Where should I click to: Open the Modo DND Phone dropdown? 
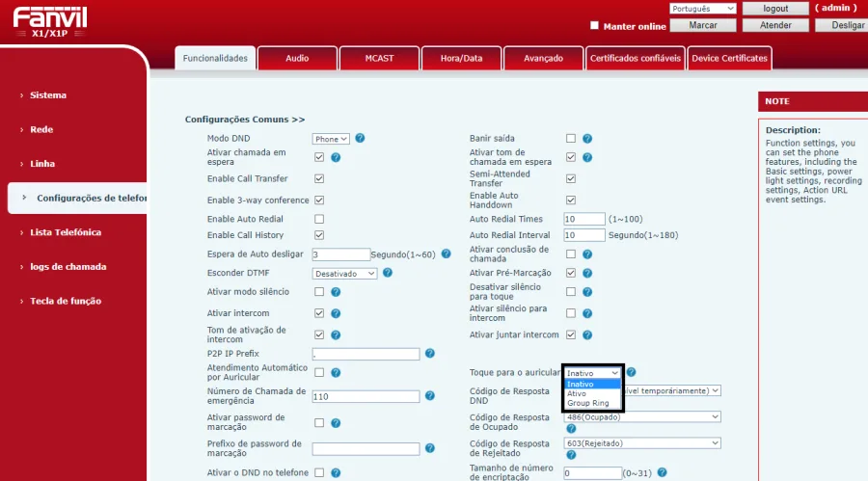click(331, 139)
